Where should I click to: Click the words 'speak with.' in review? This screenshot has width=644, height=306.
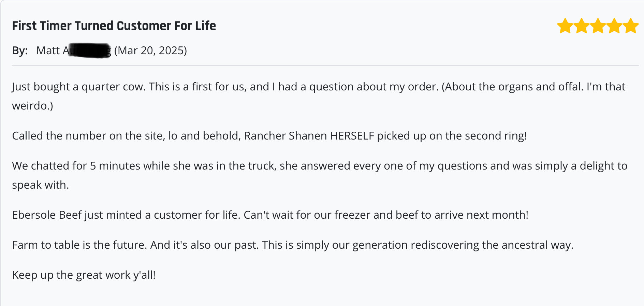click(41, 185)
